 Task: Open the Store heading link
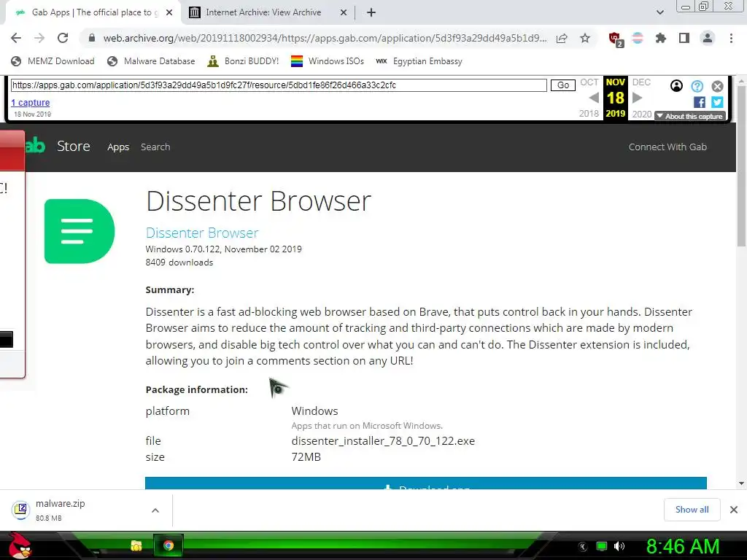pyautogui.click(x=74, y=146)
